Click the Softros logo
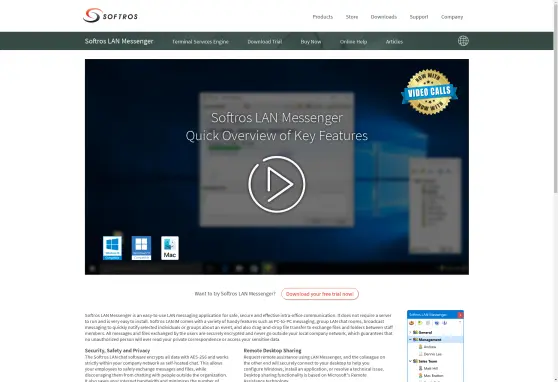 tap(110, 16)
